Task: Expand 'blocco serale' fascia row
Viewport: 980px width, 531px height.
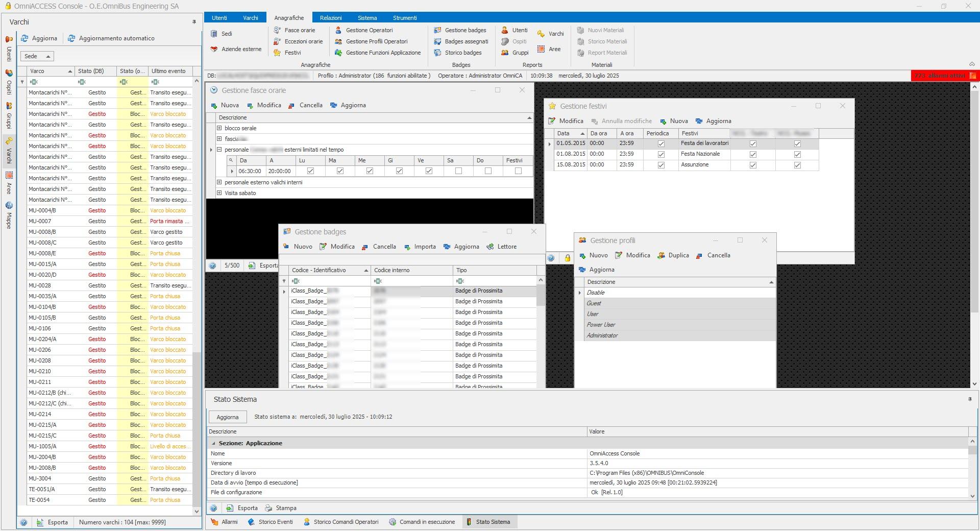Action: tap(219, 128)
